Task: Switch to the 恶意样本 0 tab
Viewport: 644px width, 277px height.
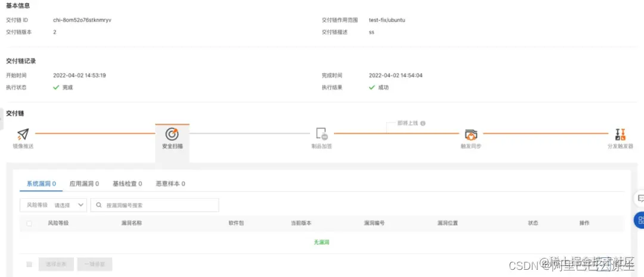Action: (171, 184)
